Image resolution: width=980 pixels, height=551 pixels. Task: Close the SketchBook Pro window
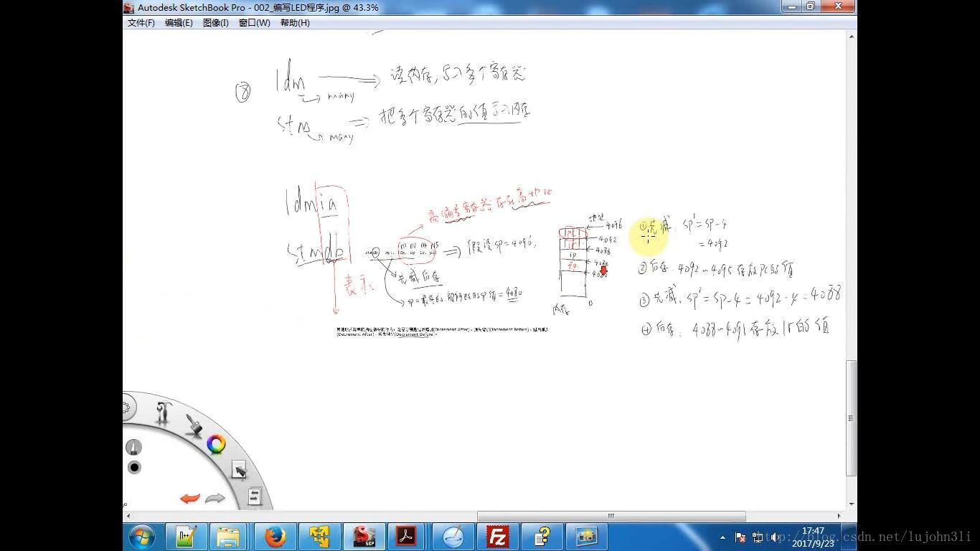click(x=838, y=6)
